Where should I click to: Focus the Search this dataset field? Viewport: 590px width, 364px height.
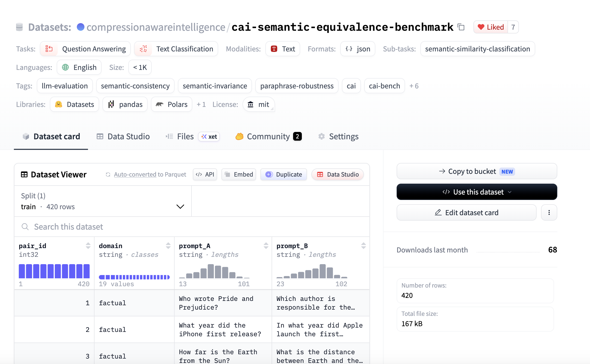[192, 227]
